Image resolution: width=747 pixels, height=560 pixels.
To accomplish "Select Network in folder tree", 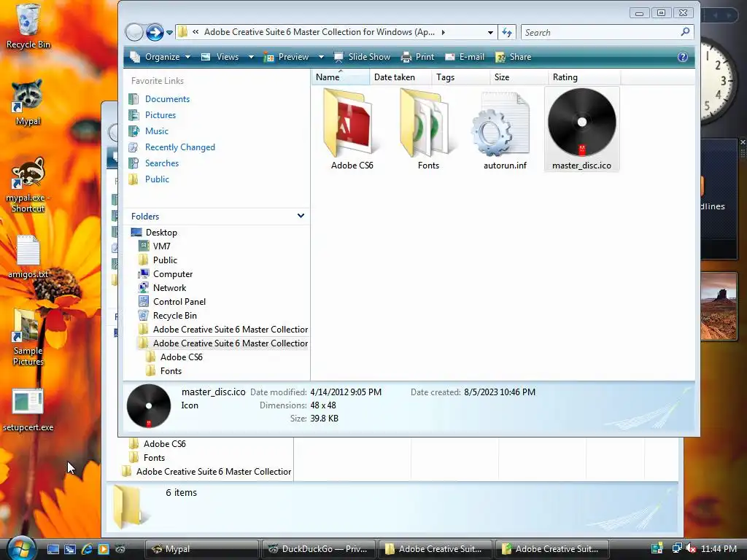I will [169, 287].
